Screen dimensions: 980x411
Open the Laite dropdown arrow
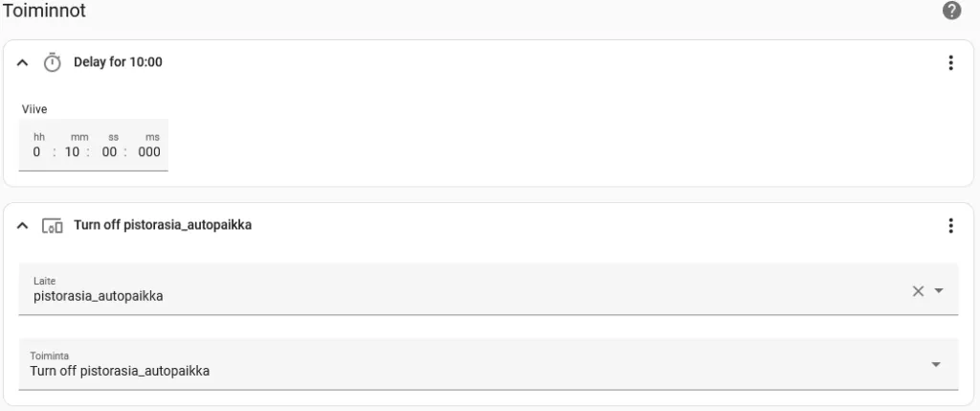938,290
